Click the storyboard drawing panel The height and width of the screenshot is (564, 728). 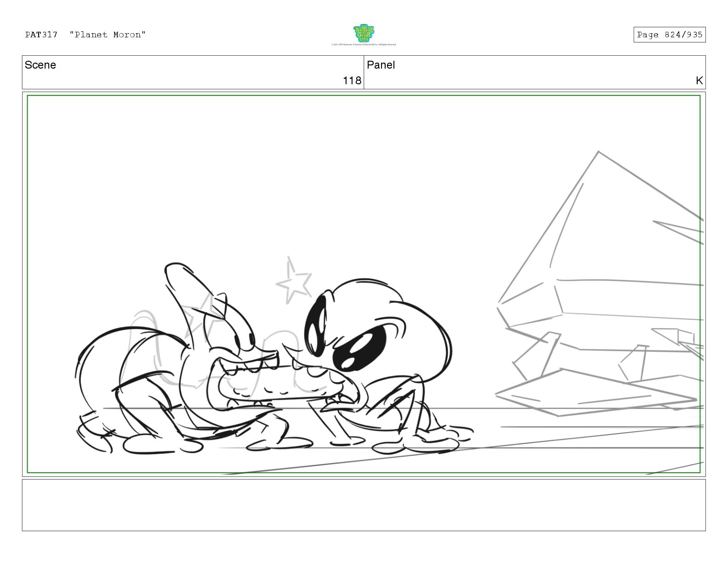[x=364, y=284]
